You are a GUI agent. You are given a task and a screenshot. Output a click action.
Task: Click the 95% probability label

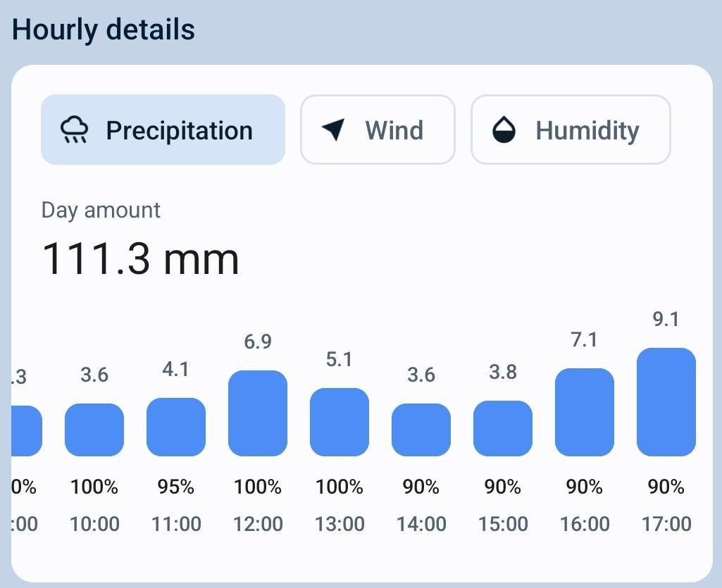(176, 487)
